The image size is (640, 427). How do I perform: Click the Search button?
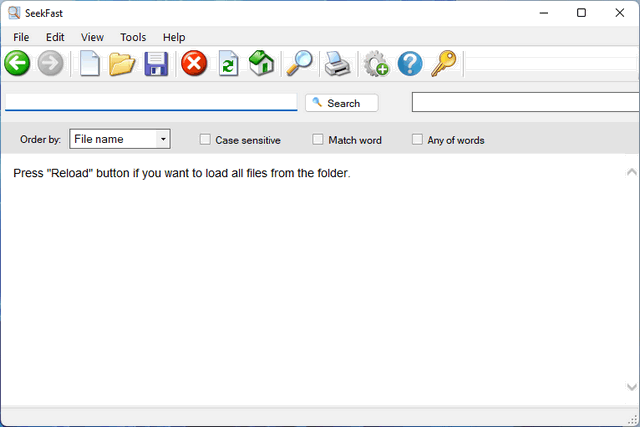pos(342,103)
